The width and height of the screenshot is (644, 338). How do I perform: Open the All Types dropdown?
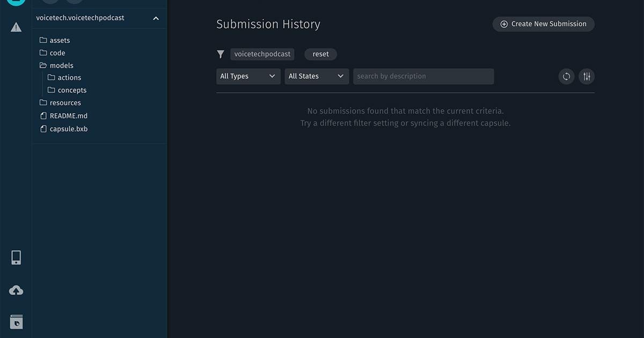(x=248, y=76)
